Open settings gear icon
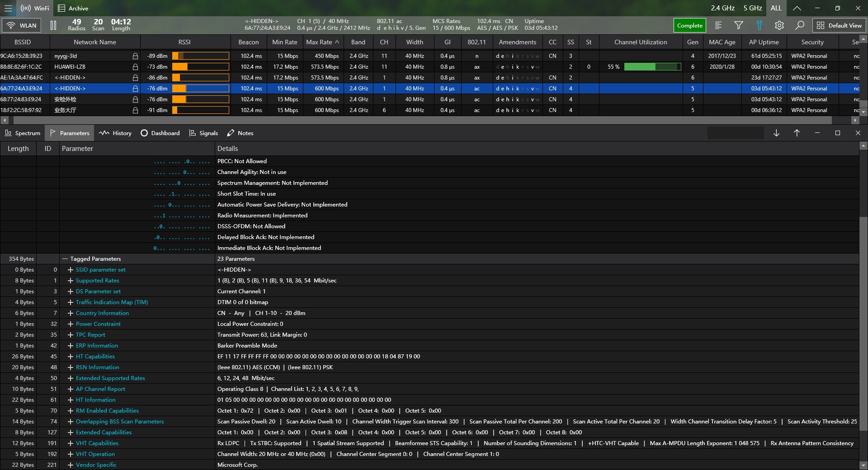 (779, 25)
